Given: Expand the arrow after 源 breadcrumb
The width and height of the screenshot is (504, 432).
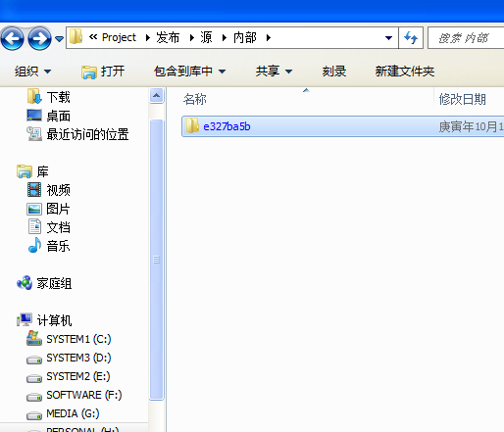Looking at the screenshot, I should [225, 38].
